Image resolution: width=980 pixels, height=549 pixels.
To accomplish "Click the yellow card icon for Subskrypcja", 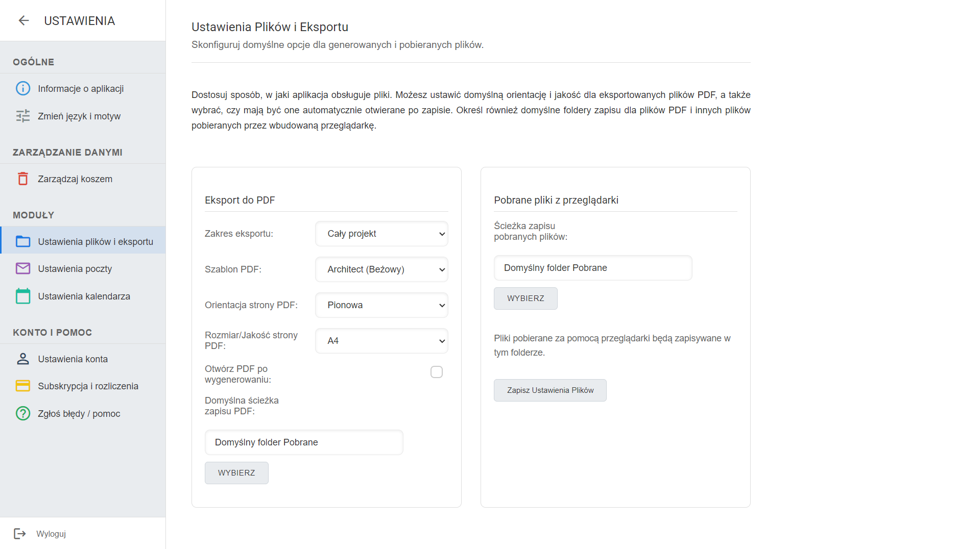I will pos(23,386).
